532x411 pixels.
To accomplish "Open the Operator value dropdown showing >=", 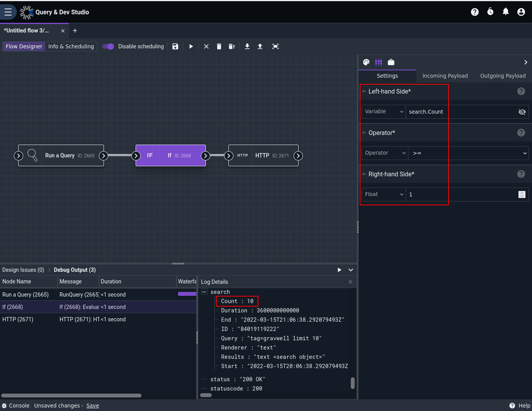I will click(x=468, y=153).
